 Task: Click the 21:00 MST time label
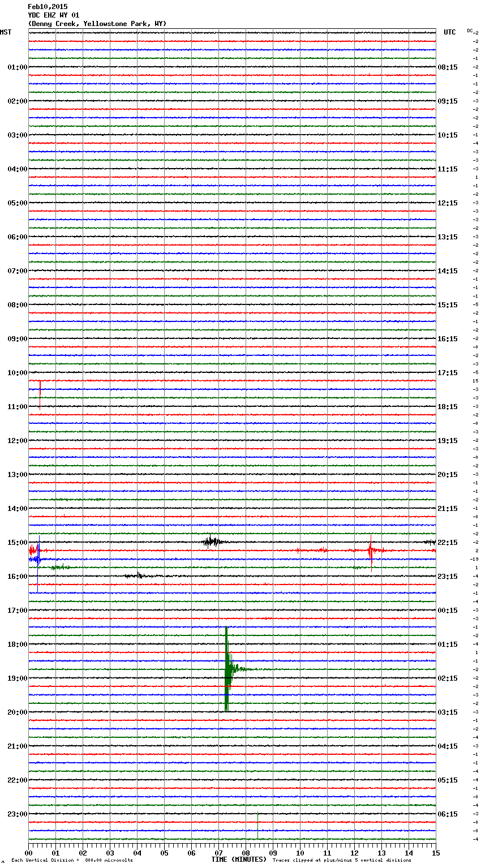[17, 746]
